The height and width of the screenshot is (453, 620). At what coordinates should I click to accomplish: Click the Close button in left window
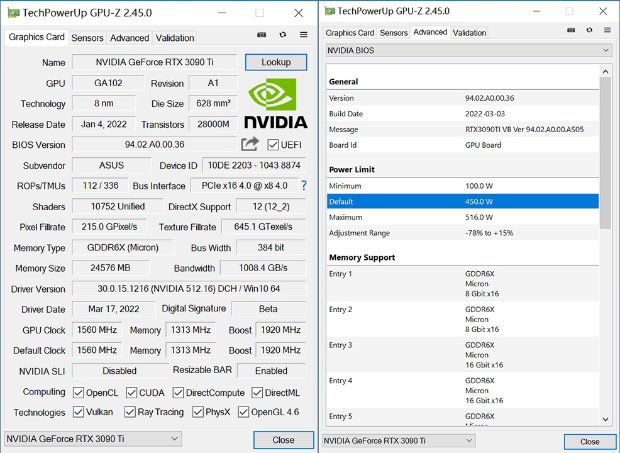(x=284, y=440)
